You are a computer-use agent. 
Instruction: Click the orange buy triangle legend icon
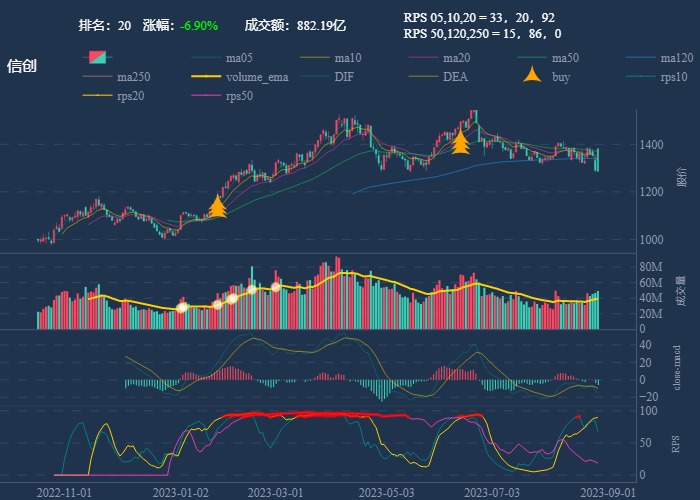tap(533, 76)
